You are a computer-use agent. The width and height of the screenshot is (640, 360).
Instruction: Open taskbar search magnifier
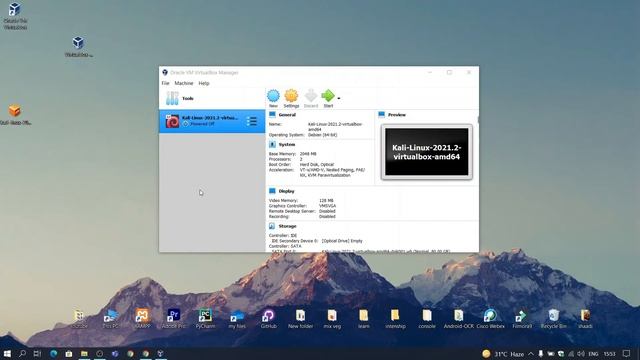(x=22, y=353)
